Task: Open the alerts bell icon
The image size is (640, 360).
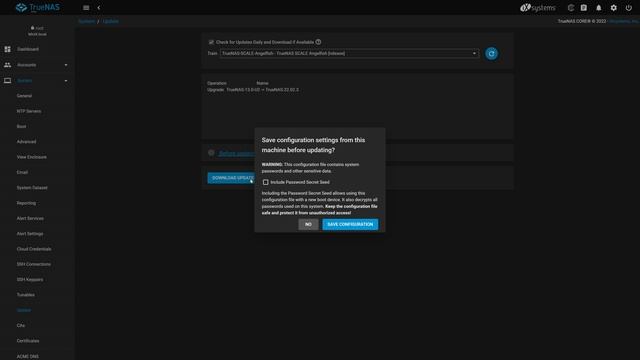Action: (x=598, y=8)
